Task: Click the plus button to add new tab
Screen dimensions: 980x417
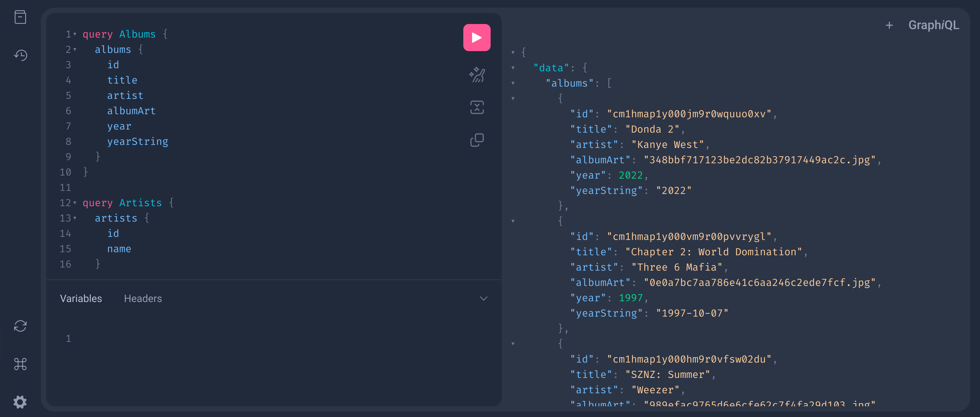Action: tap(888, 25)
